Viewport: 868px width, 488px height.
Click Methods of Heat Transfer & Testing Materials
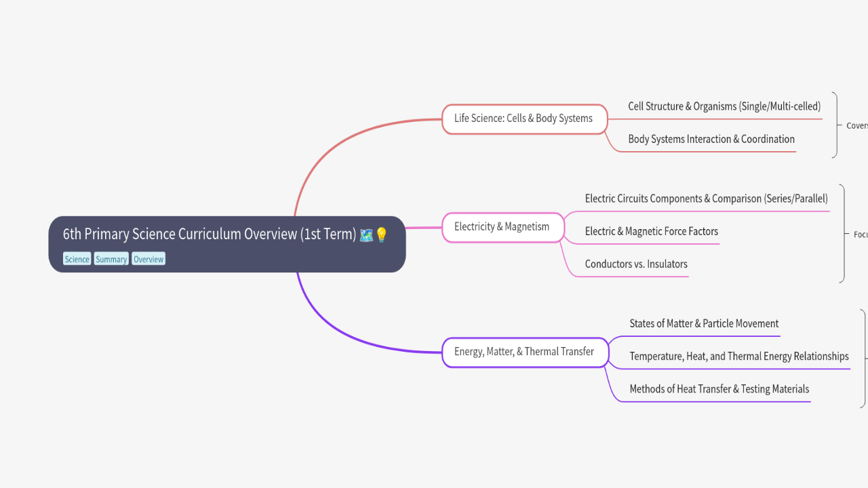[719, 388]
